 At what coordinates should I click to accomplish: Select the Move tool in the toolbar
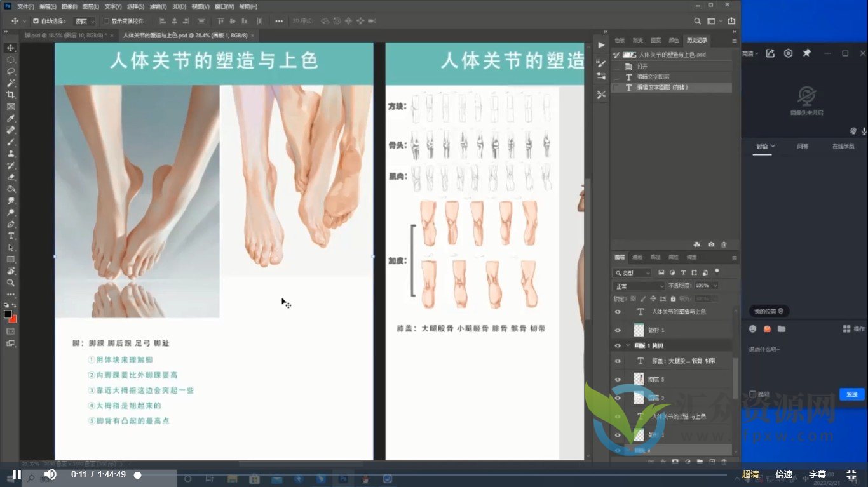coord(10,47)
